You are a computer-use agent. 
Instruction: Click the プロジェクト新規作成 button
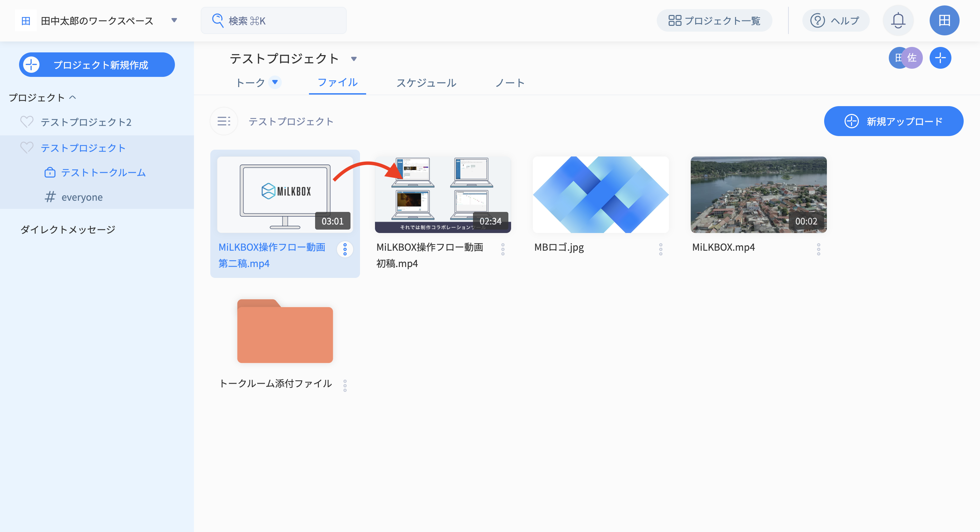[97, 65]
